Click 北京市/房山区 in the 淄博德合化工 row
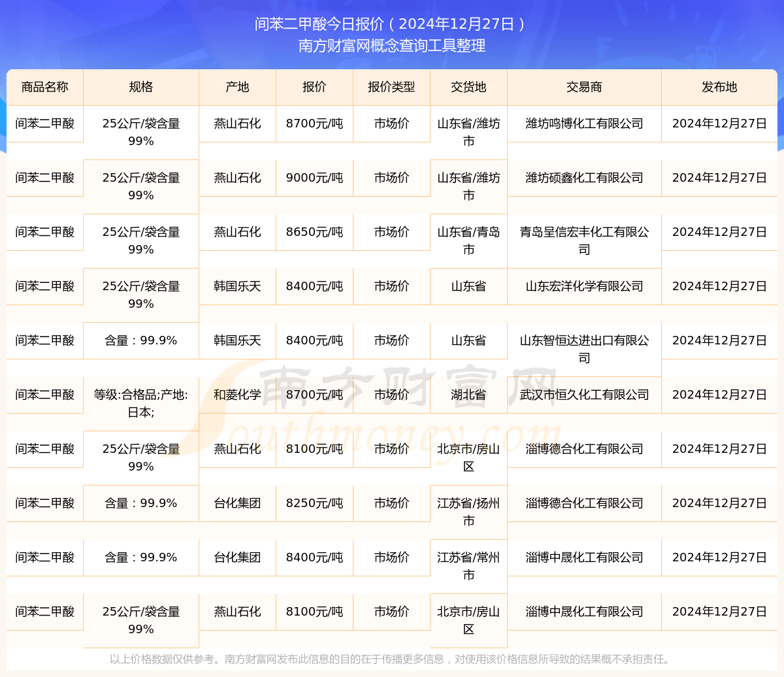 click(x=468, y=457)
